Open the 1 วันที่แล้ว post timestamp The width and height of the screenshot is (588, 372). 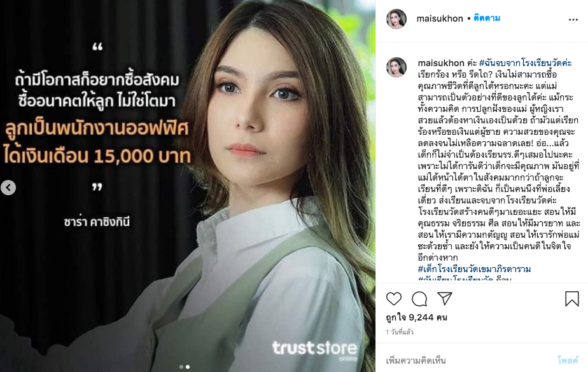[400, 332]
